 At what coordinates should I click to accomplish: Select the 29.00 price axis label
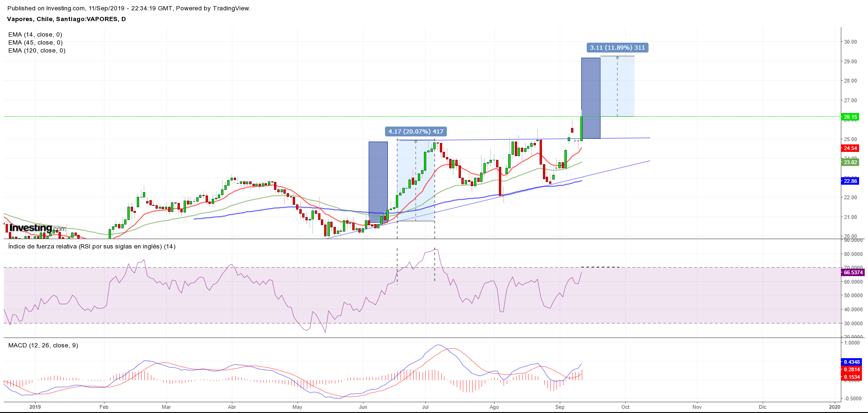click(850, 61)
